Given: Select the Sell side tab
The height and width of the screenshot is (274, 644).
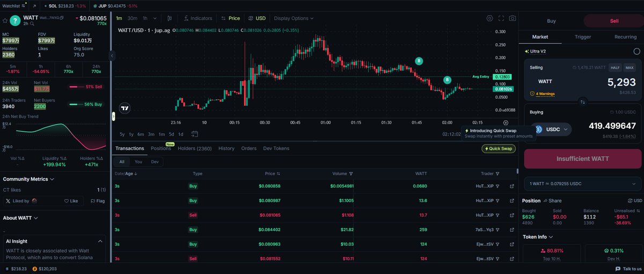Looking at the screenshot, I should (x=614, y=21).
